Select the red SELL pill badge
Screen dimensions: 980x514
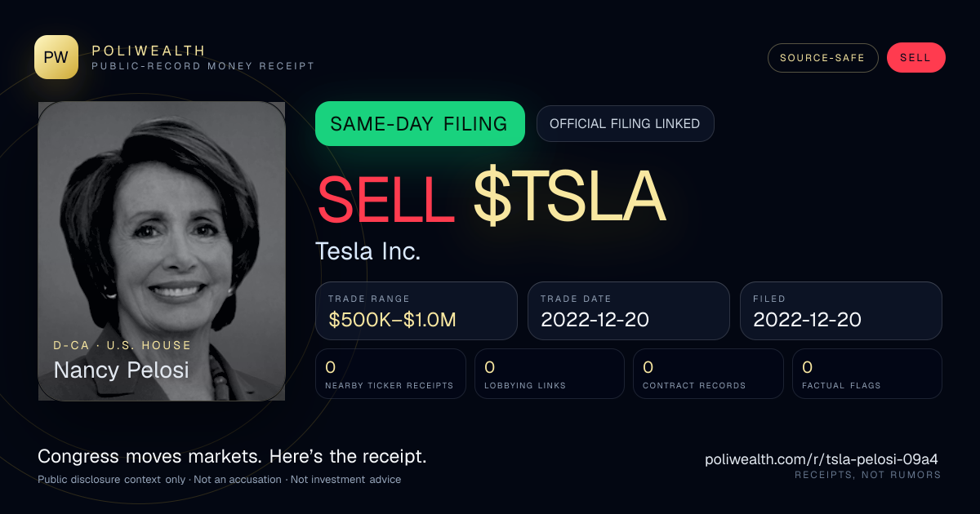pos(915,58)
